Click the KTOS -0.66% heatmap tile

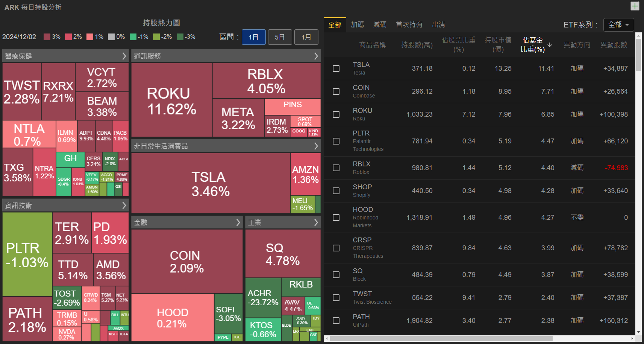coord(263,329)
